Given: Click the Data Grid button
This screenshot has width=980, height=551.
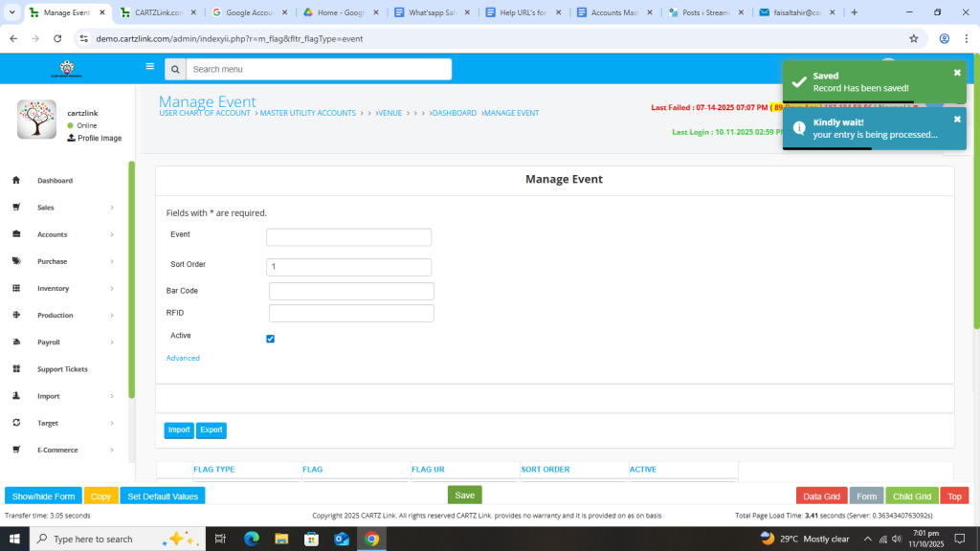Looking at the screenshot, I should (x=821, y=496).
